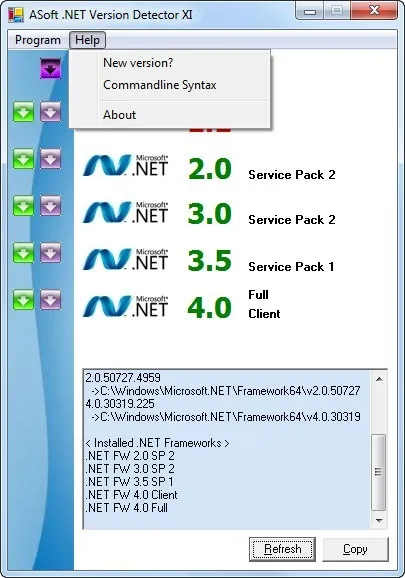Image resolution: width=405 pixels, height=578 pixels.
Task: Click purple download arrow beside .NET 3.5
Action: 50,253
